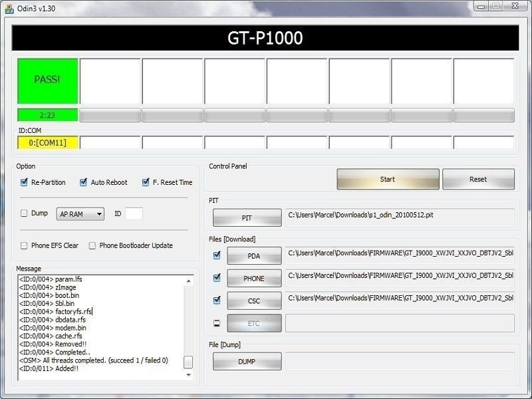Click the 'All threads completed' log line
The image size is (532, 399).
(94, 360)
